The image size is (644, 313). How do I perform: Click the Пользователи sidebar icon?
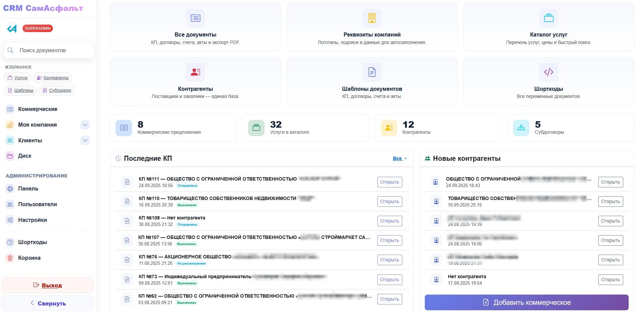point(10,204)
